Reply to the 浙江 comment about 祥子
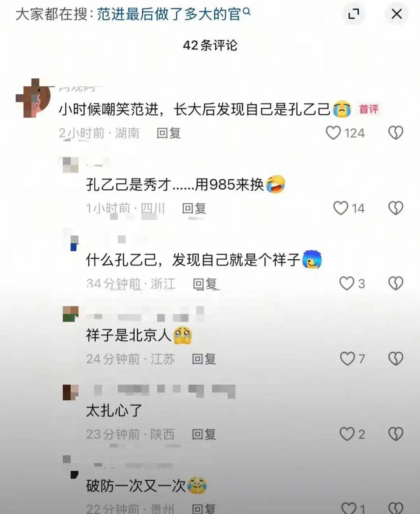 click(x=205, y=284)
